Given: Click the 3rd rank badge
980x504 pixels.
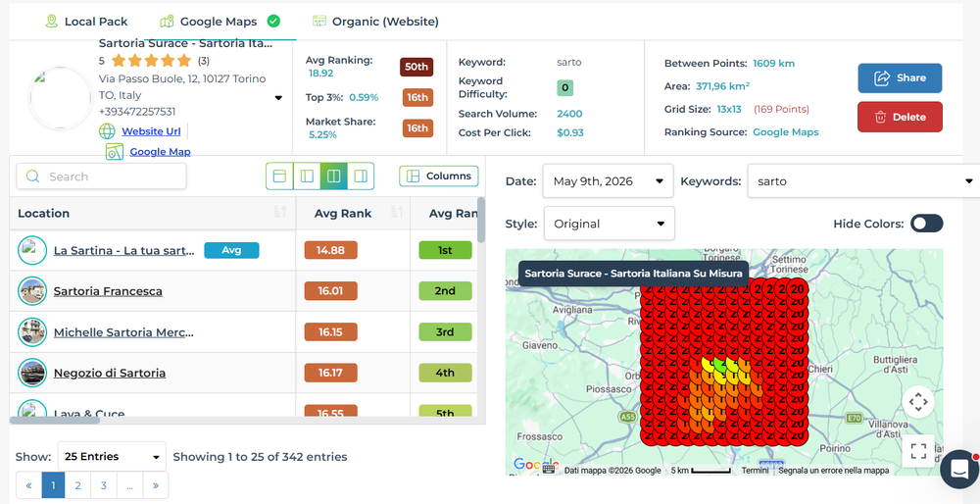Looking at the screenshot, I should 445,332.
